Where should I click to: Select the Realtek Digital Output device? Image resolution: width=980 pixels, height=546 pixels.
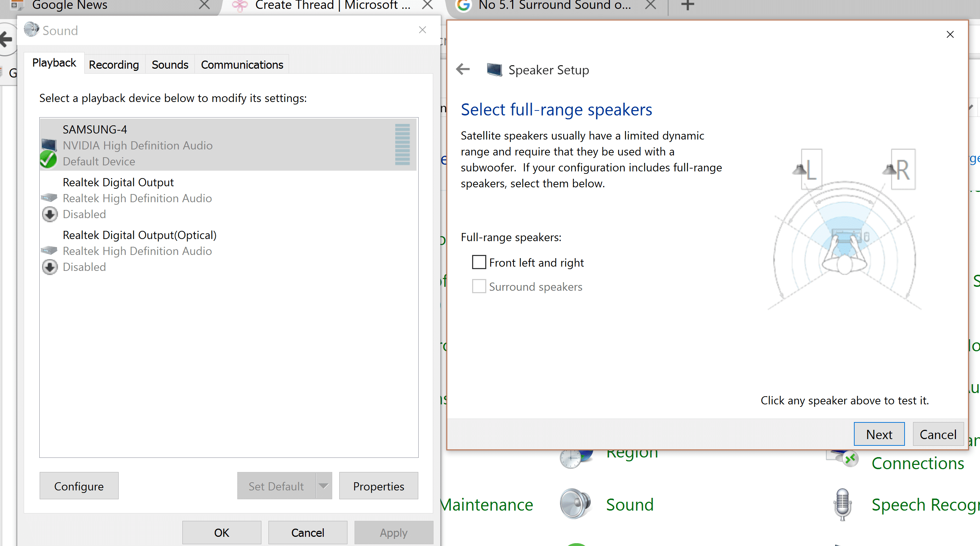(118, 182)
